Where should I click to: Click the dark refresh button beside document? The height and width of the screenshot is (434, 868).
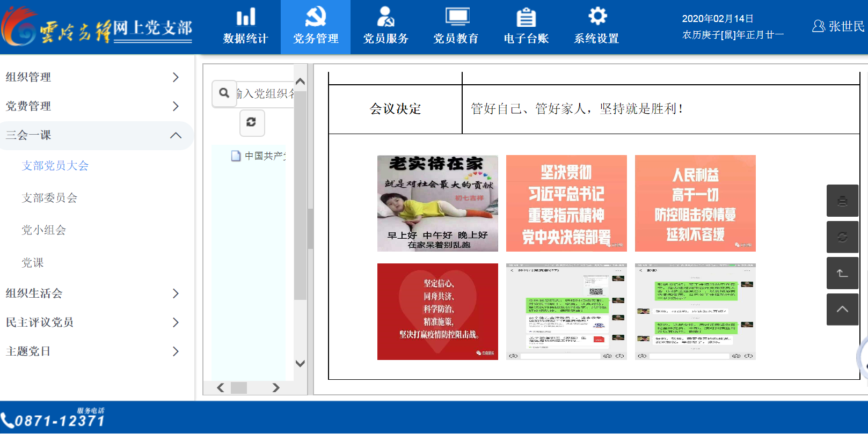842,237
